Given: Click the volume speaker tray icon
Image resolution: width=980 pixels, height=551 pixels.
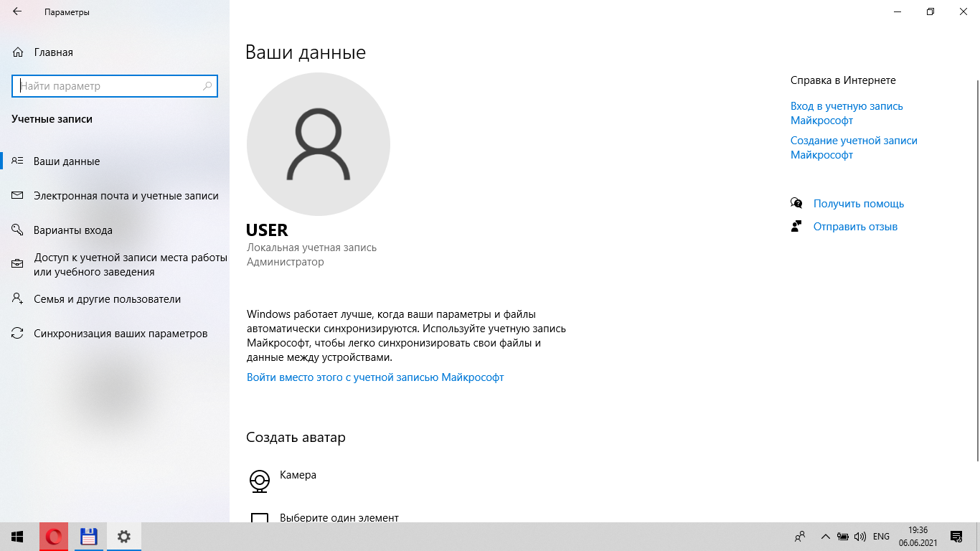Looking at the screenshot, I should (860, 537).
